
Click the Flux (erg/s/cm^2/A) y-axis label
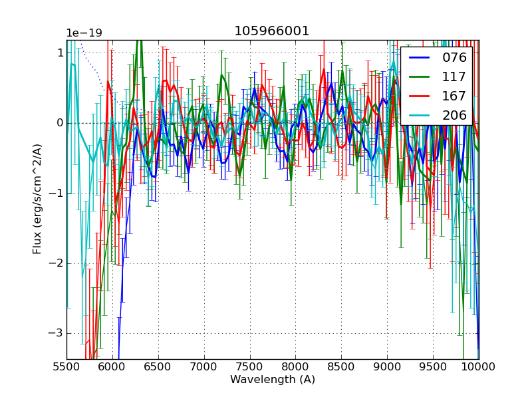(37, 199)
